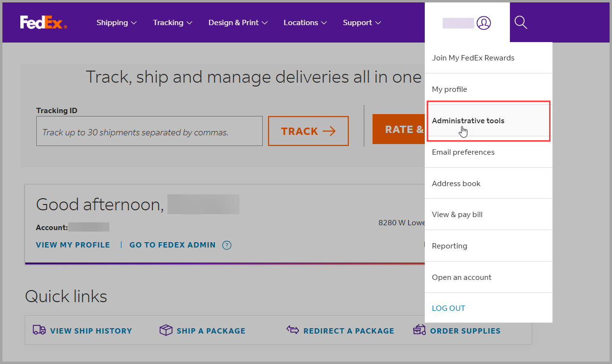The image size is (612, 364).
Task: Open ORDER SUPPLIES link text
Action: click(x=465, y=331)
